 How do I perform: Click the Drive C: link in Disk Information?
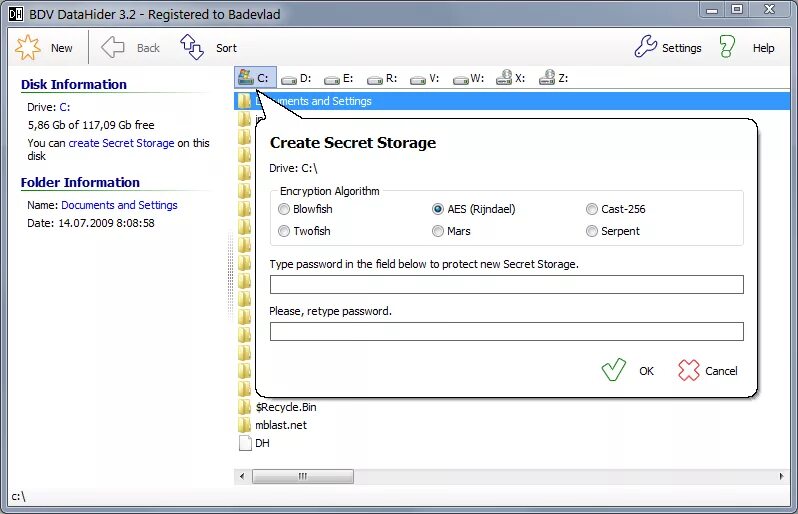point(65,107)
